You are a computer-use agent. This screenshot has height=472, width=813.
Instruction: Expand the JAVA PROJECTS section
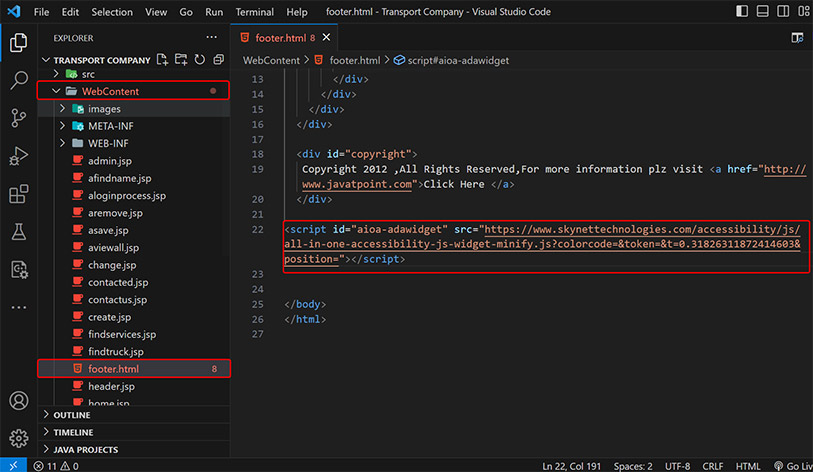pos(85,450)
